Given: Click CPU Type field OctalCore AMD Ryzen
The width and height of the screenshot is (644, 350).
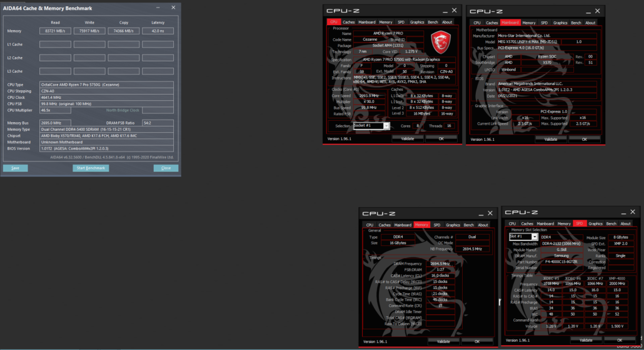Looking at the screenshot, I should (x=106, y=85).
